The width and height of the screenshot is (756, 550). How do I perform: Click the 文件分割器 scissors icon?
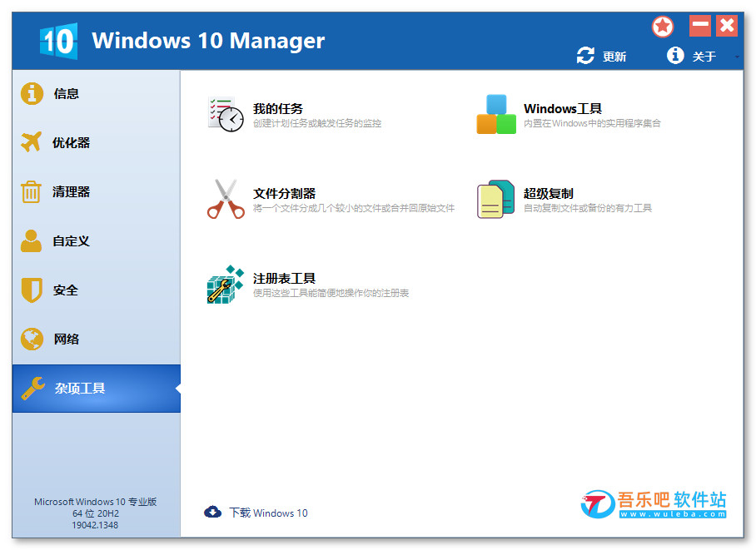pyautogui.click(x=226, y=199)
